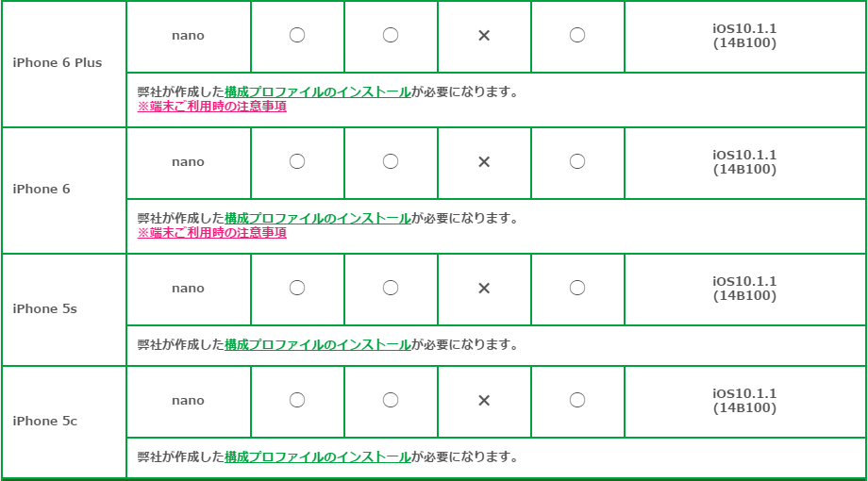
Task: Click first circle mark in iPhone 5c row
Action: [x=297, y=400]
